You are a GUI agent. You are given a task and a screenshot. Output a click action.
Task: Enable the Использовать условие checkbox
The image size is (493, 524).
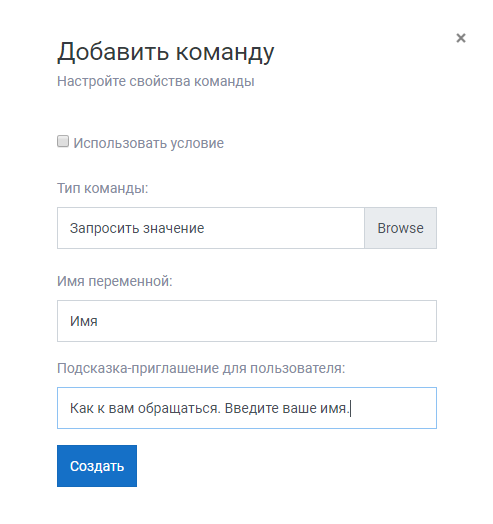pyautogui.click(x=63, y=141)
